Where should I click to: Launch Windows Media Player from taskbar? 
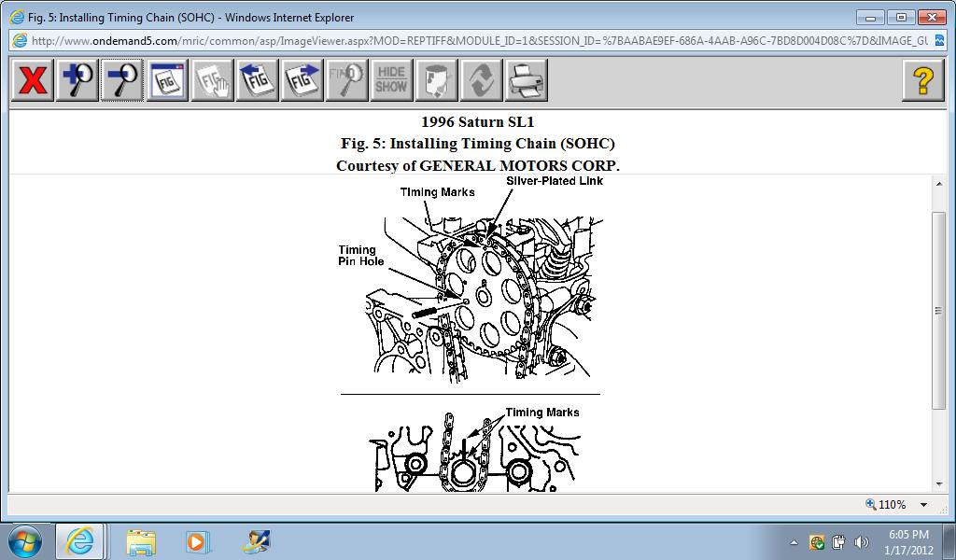197,541
